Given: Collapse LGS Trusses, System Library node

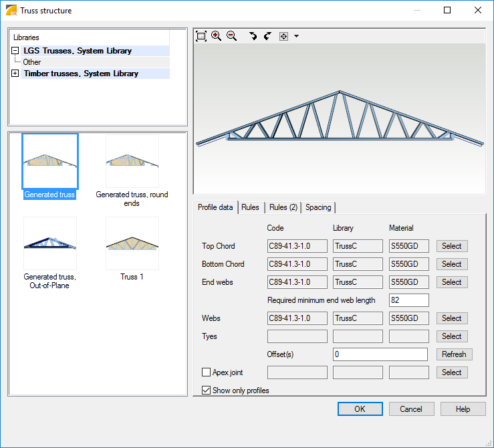Looking at the screenshot, I should 15,51.
